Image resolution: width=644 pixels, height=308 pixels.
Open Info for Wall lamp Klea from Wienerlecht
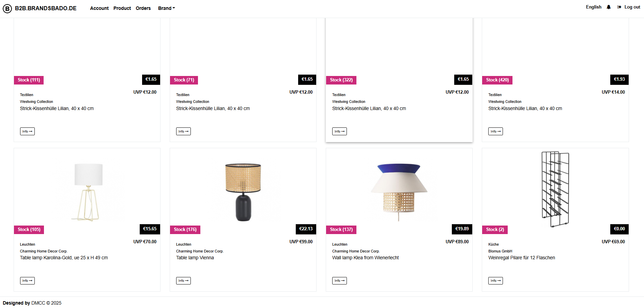[x=339, y=280]
